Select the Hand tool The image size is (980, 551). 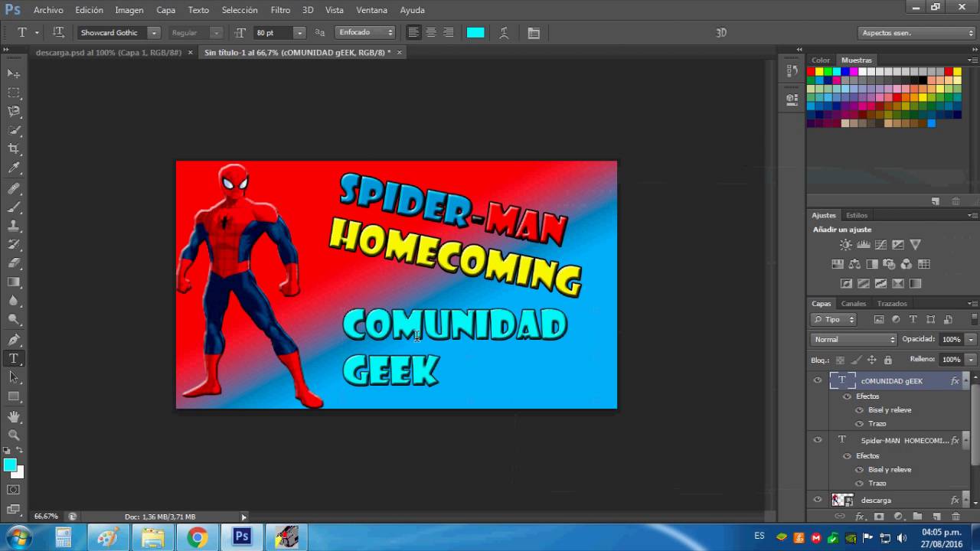(x=14, y=417)
